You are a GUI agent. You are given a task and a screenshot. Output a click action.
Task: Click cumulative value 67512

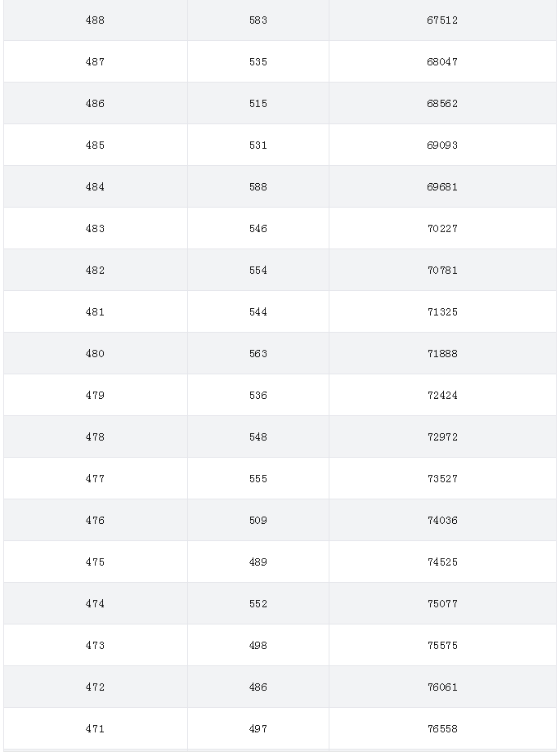442,20
